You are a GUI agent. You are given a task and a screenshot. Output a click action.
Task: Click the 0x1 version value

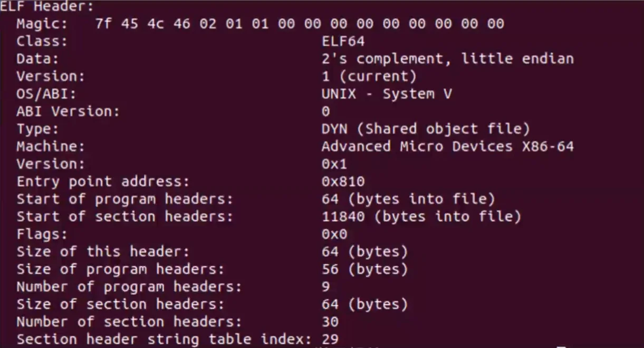click(x=334, y=164)
